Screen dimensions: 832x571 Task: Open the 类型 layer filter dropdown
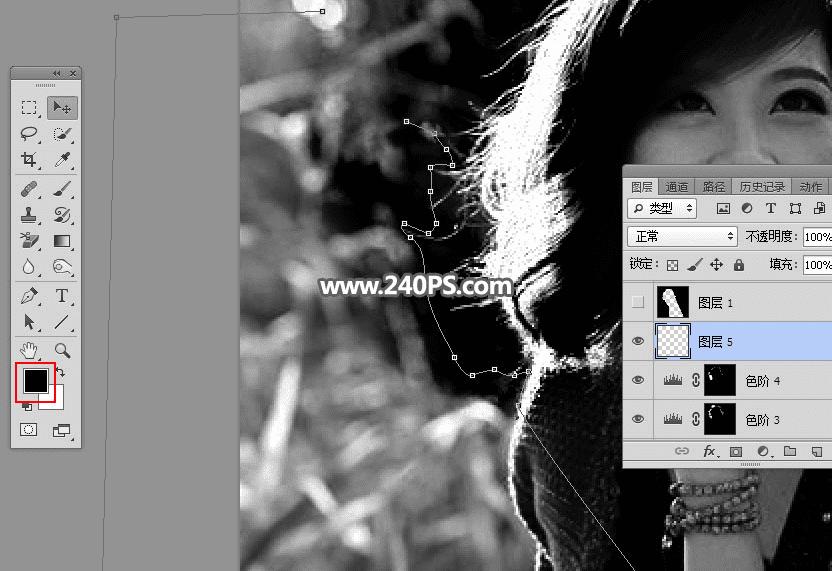(662, 208)
